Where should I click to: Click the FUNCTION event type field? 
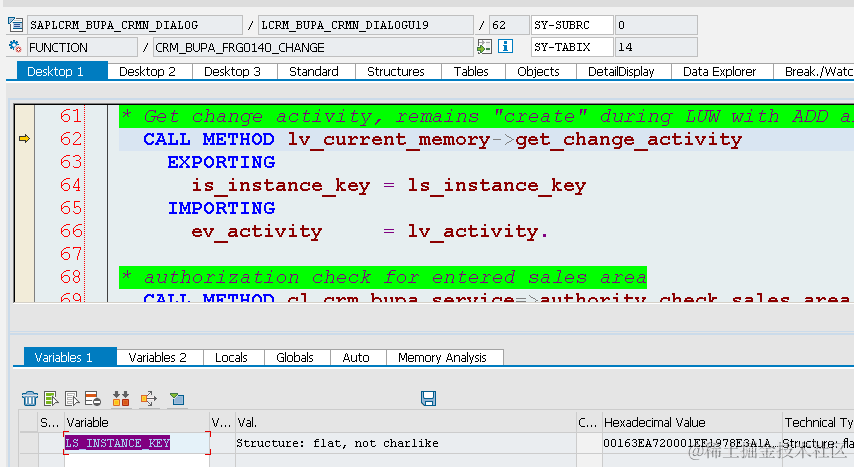(82, 47)
